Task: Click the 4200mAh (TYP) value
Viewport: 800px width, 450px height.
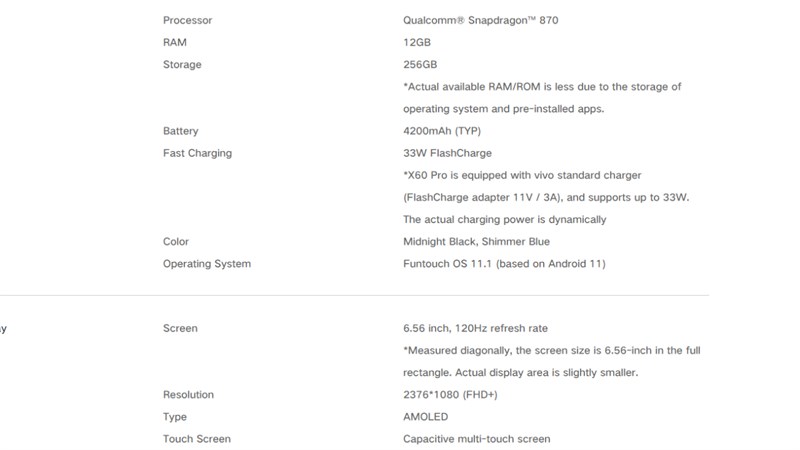Action: [x=442, y=131]
